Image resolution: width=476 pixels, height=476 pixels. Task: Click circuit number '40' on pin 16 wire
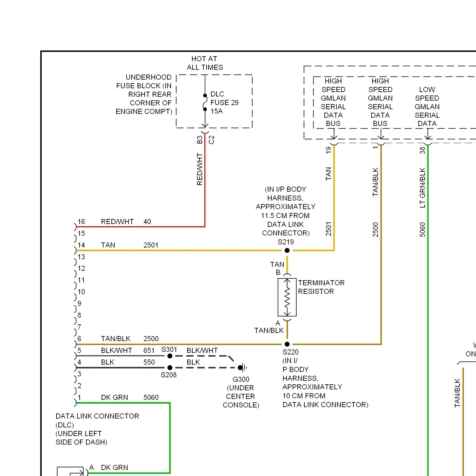[147, 221]
